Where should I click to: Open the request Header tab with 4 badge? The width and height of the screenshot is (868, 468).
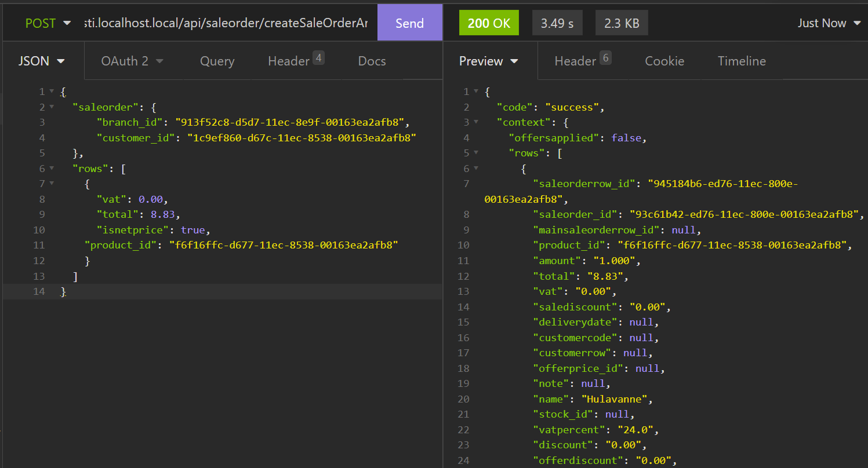click(295, 61)
